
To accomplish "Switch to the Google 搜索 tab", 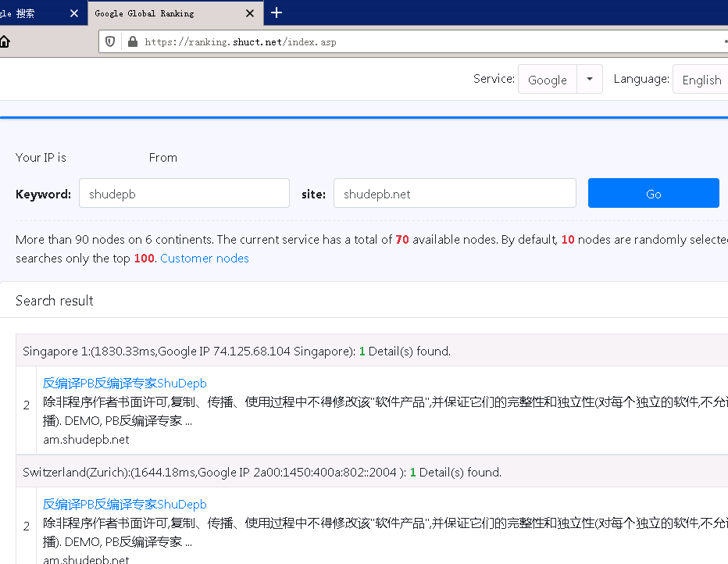I will pyautogui.click(x=43, y=13).
